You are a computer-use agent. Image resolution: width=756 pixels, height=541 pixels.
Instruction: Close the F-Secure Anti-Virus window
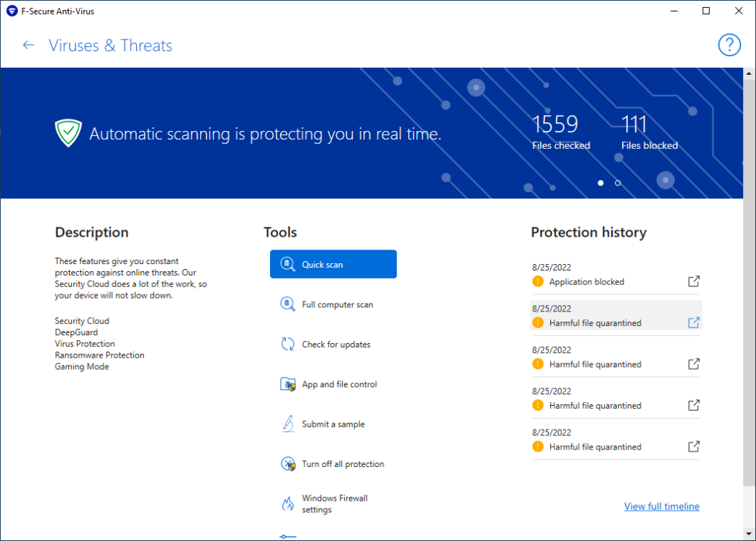[739, 11]
